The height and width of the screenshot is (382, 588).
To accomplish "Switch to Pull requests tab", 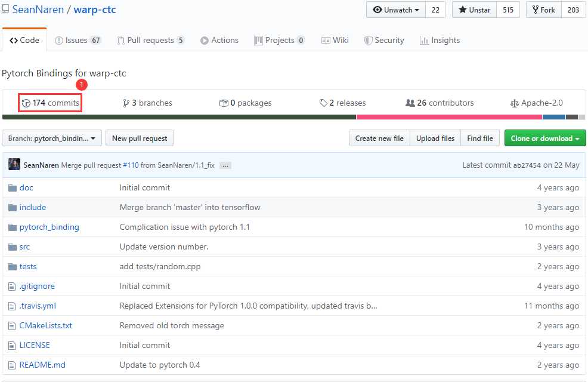I will pos(151,40).
